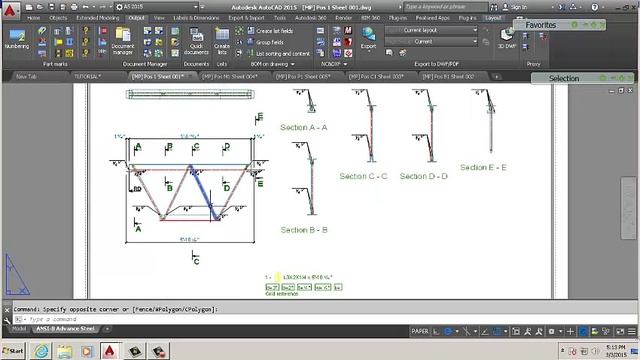Open the Export button dropdown arrow
This screenshot has width=640, height=360.
tap(369, 52)
